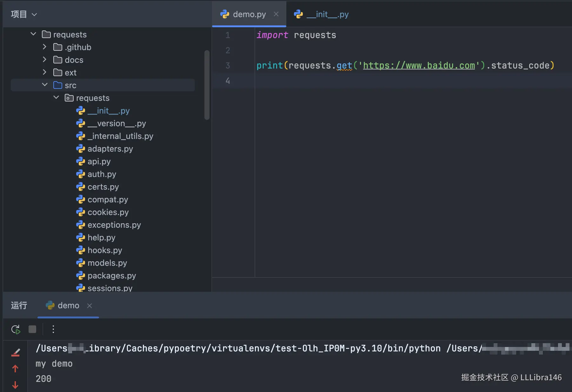Screen dimensions: 572x392
Task: Rerun the demo configuration
Action: 16,329
